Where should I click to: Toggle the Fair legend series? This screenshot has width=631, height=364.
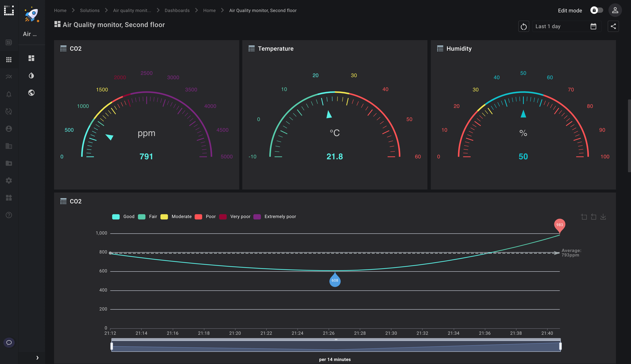(147, 217)
